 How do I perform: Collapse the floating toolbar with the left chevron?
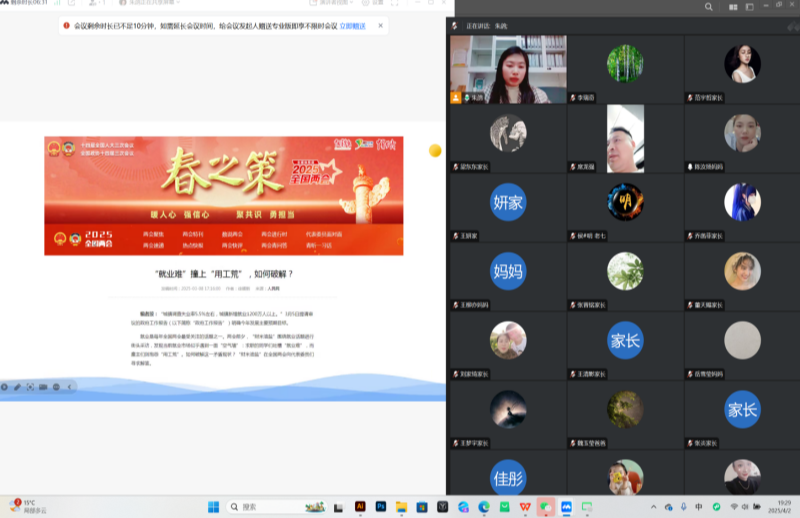point(69,387)
